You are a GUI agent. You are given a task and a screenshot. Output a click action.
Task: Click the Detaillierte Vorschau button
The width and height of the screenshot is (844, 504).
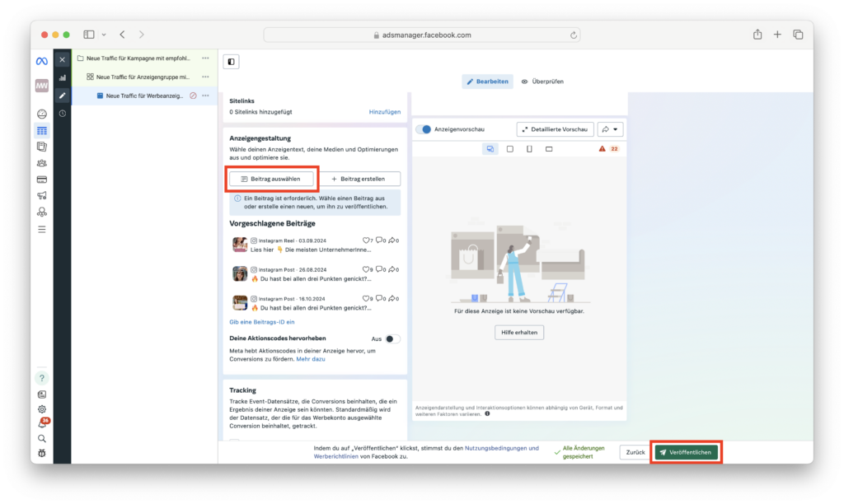pos(555,129)
